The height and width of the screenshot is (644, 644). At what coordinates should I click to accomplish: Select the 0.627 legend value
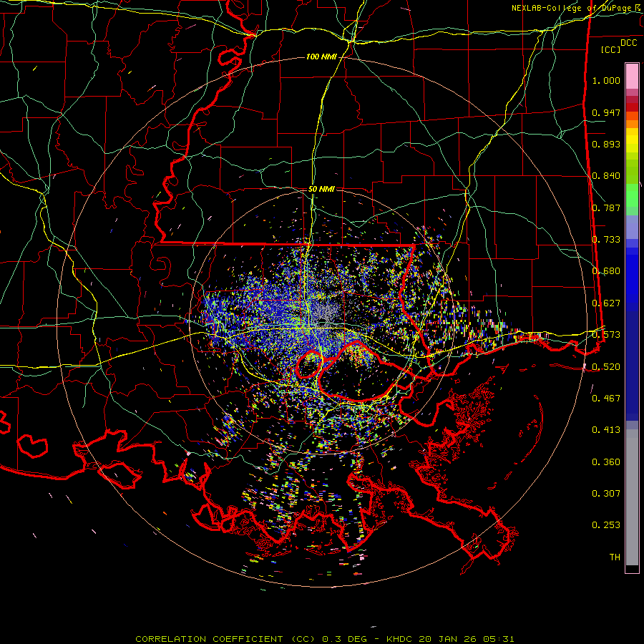(x=606, y=303)
